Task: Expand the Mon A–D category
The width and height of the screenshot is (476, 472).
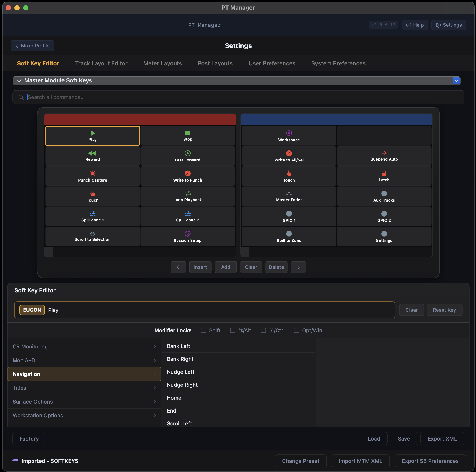Action: (x=84, y=360)
